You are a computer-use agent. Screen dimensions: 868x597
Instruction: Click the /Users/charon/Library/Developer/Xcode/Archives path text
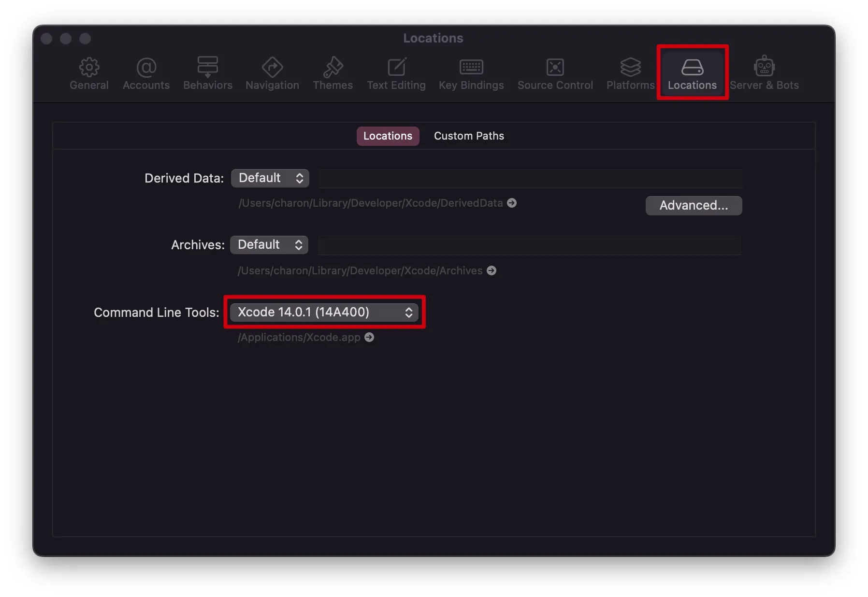coord(360,270)
